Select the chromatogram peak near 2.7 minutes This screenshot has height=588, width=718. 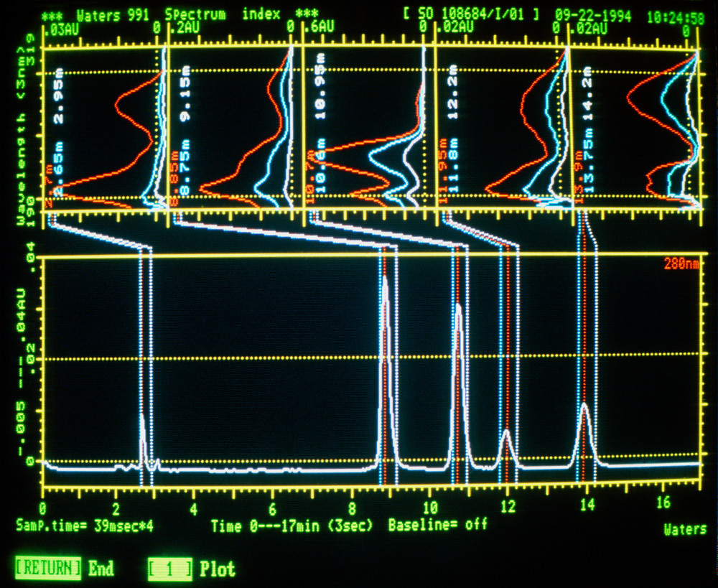(x=142, y=439)
